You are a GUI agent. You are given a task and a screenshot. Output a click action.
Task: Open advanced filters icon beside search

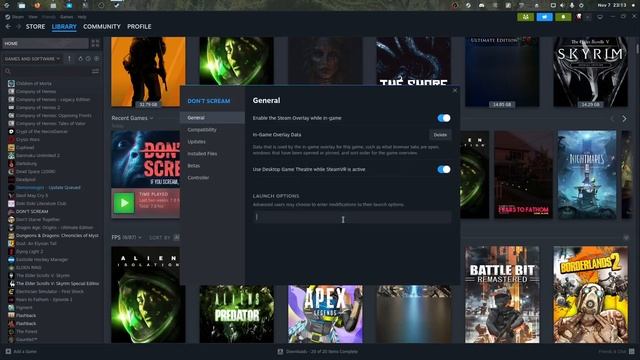click(x=95, y=71)
